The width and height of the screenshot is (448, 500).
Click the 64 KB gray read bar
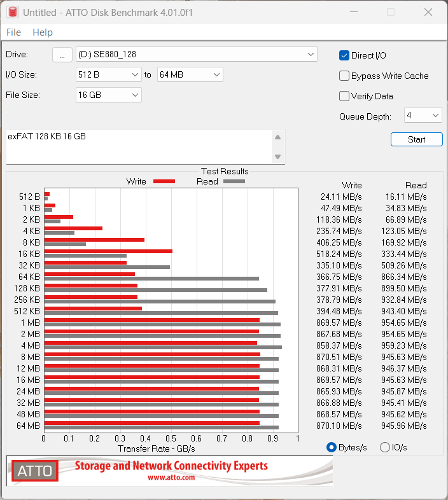click(x=151, y=279)
